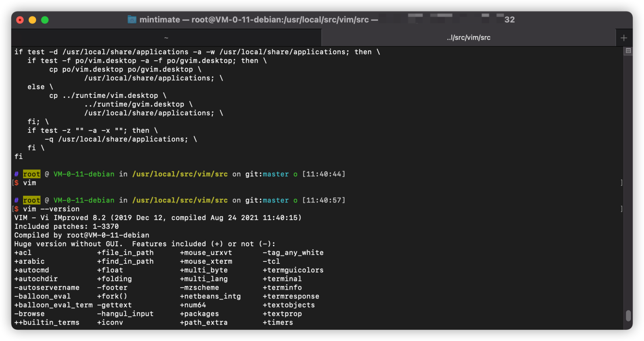Click the folder icon in the window title
The height and width of the screenshot is (341, 644).
[132, 19]
